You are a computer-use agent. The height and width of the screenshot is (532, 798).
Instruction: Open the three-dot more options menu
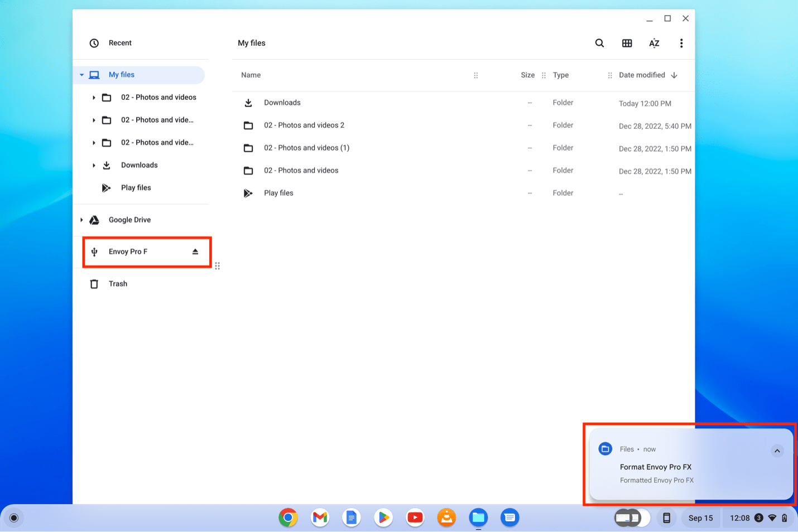681,43
